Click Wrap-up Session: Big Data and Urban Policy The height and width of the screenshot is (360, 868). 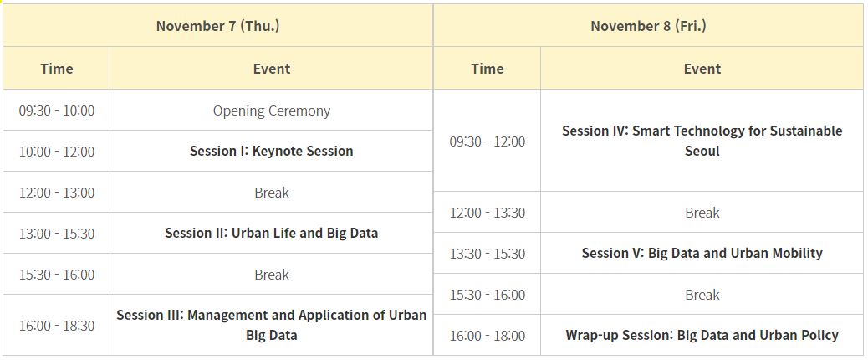click(702, 335)
